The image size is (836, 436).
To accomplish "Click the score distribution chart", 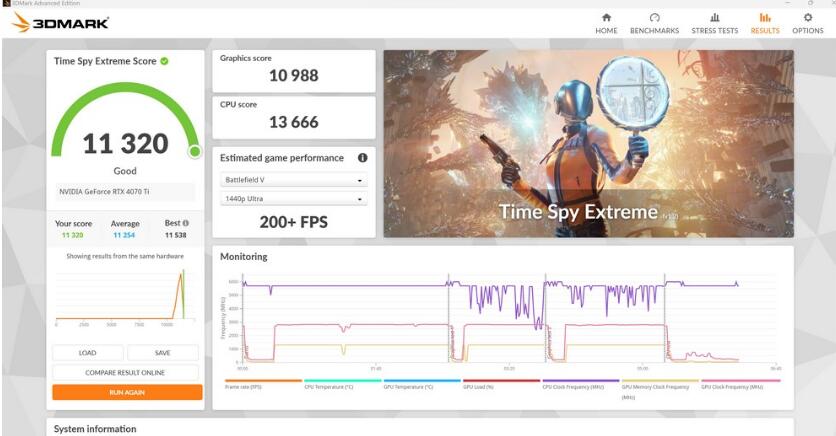I will pyautogui.click(x=125, y=296).
